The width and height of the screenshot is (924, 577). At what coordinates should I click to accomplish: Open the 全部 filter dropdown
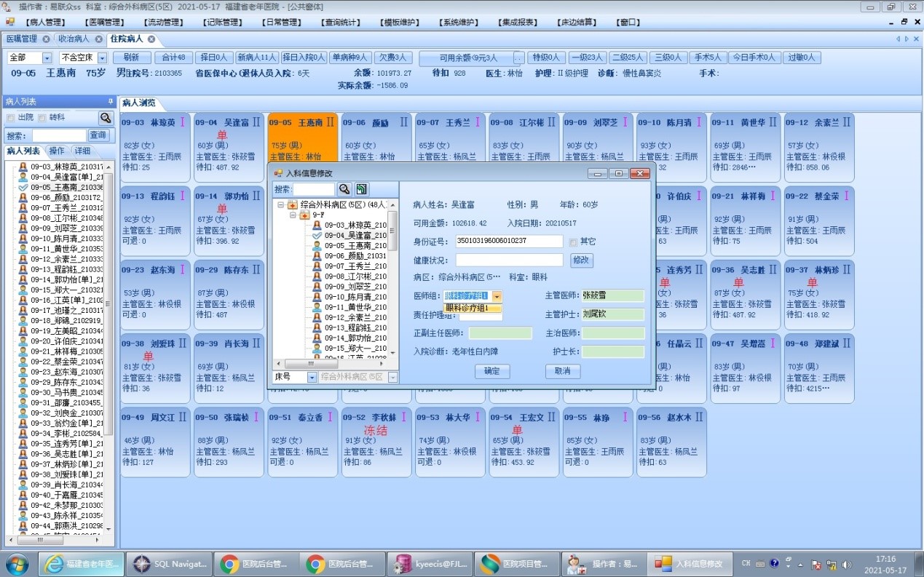47,57
